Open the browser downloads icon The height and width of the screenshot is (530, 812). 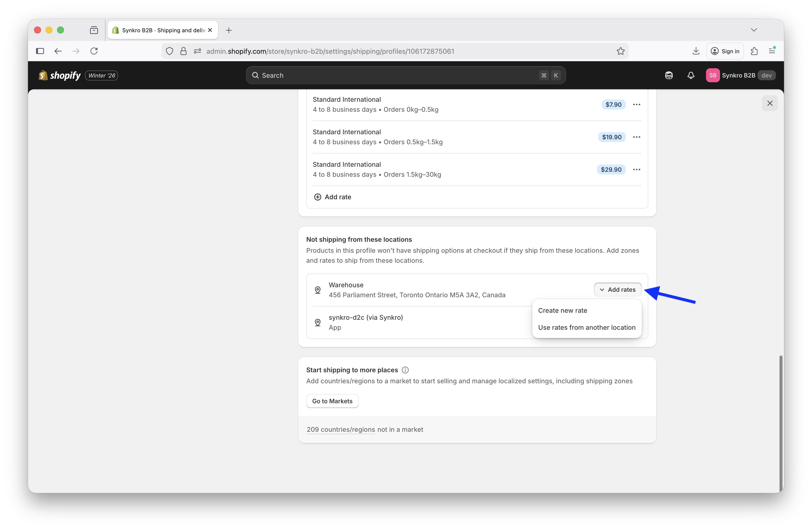click(696, 51)
